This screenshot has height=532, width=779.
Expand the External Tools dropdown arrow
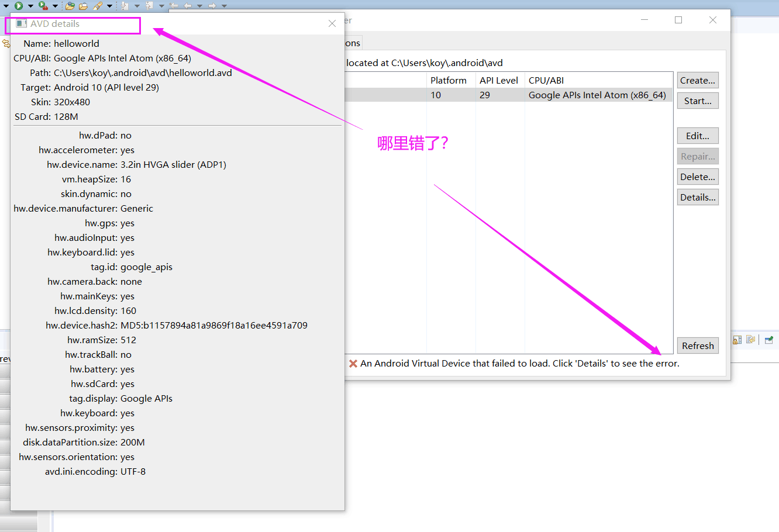55,6
